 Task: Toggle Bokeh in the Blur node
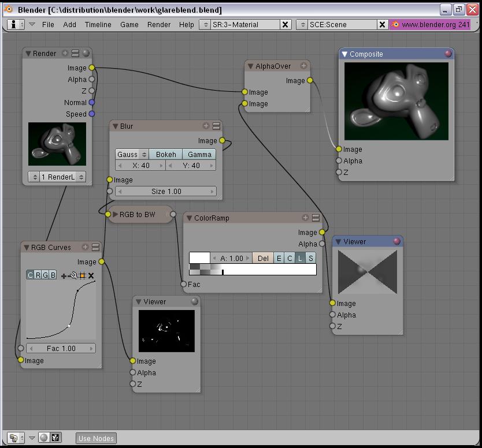click(166, 155)
